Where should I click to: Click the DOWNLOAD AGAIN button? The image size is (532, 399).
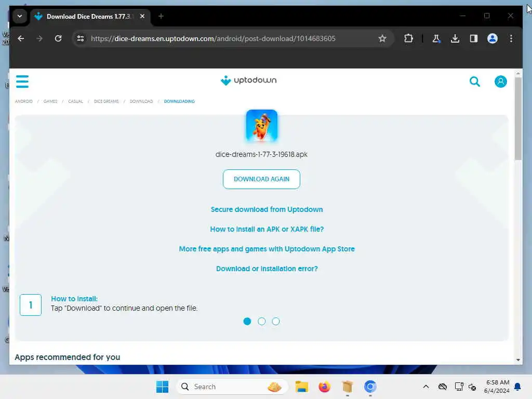[x=262, y=179]
